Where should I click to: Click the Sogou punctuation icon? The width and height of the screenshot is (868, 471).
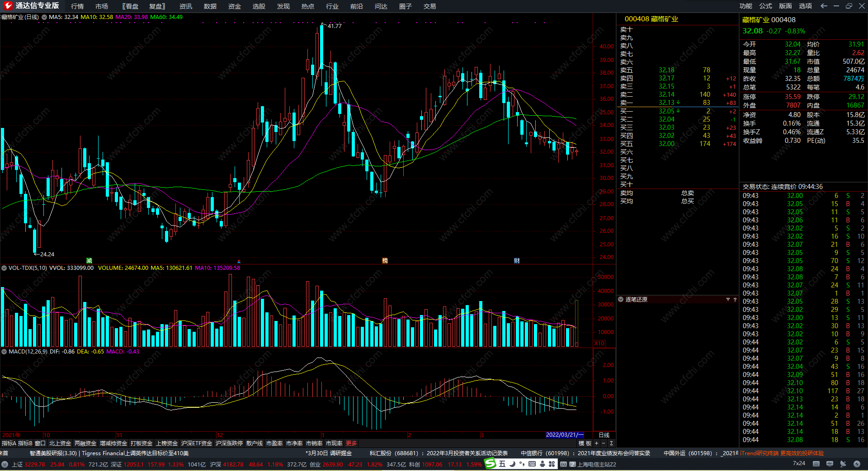click(x=522, y=464)
